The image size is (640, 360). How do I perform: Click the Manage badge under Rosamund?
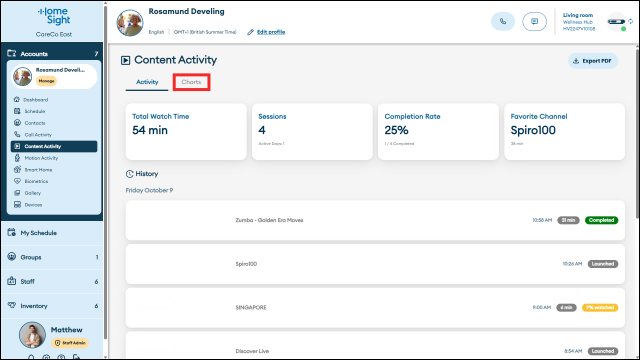[x=46, y=81]
